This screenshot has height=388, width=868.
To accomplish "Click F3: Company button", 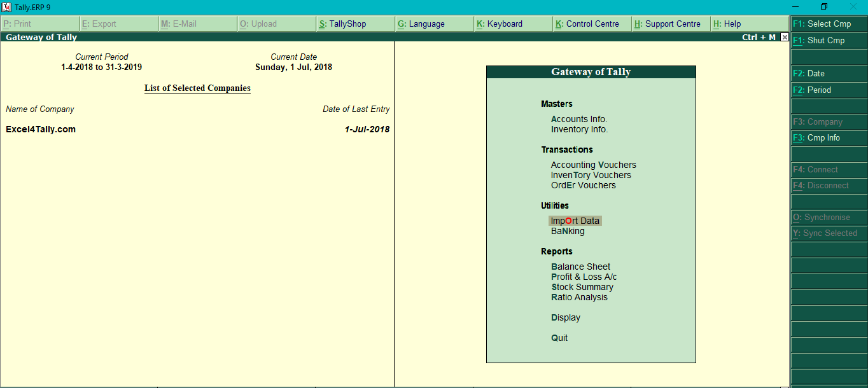I will [x=829, y=122].
